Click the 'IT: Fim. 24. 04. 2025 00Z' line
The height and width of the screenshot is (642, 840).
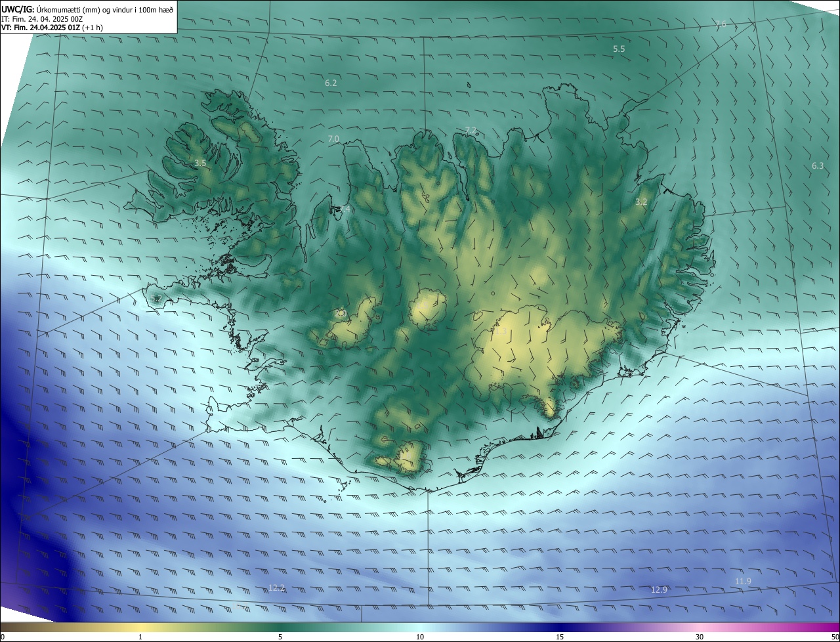tap(43, 19)
